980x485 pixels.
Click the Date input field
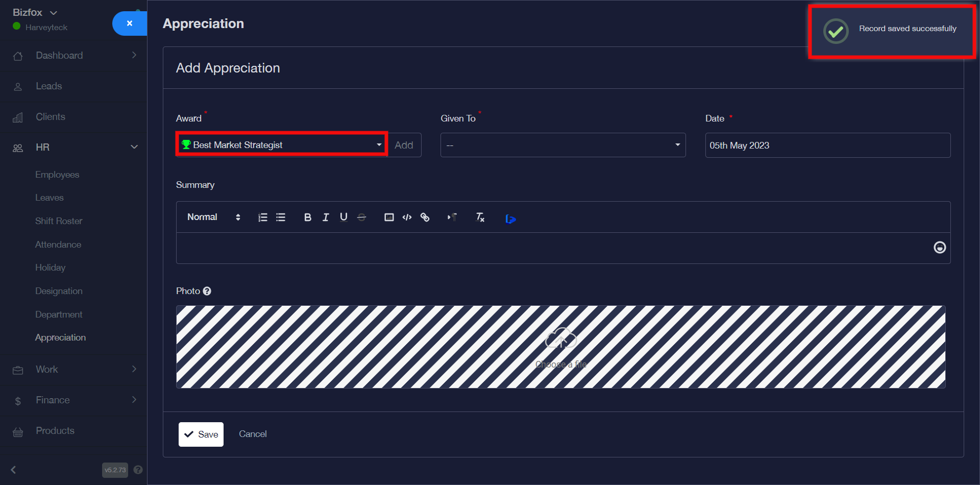click(827, 145)
